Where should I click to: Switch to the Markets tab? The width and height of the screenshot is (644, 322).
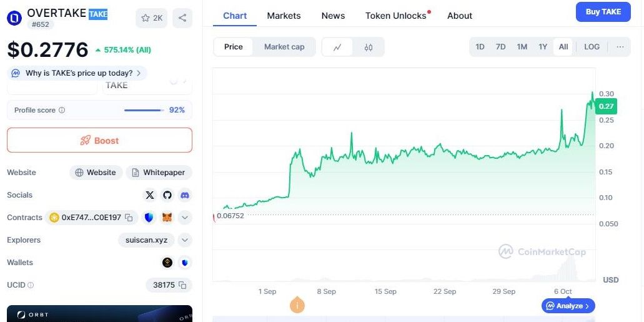[284, 16]
